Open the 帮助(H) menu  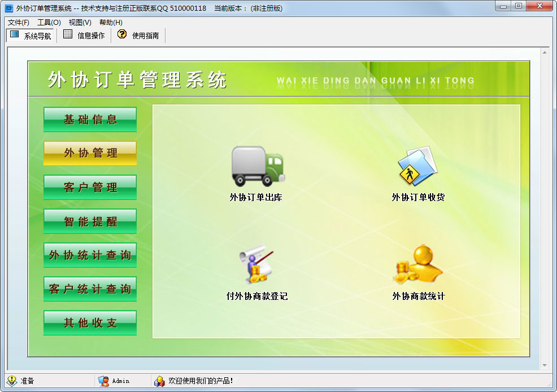click(111, 23)
